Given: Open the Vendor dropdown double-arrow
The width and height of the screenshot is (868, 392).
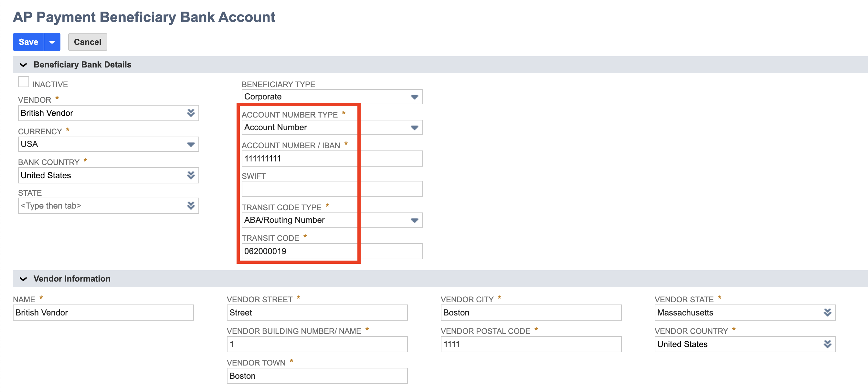Looking at the screenshot, I should tap(191, 113).
